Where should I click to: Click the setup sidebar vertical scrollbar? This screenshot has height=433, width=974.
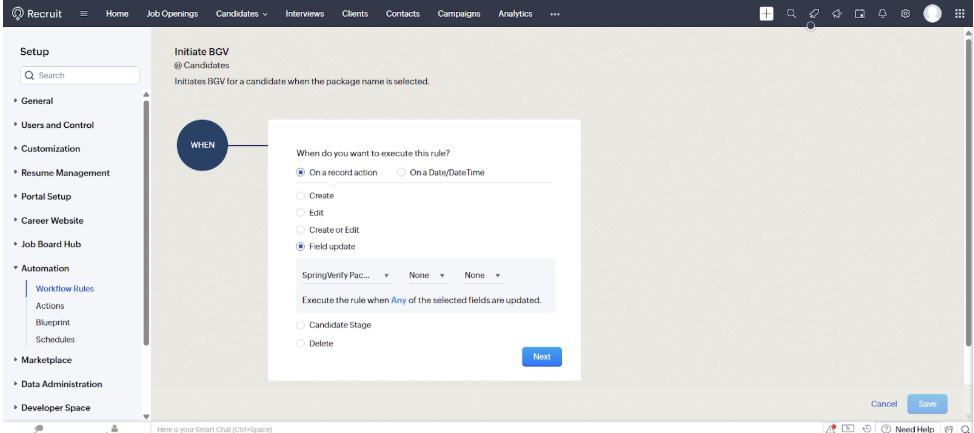point(146,220)
